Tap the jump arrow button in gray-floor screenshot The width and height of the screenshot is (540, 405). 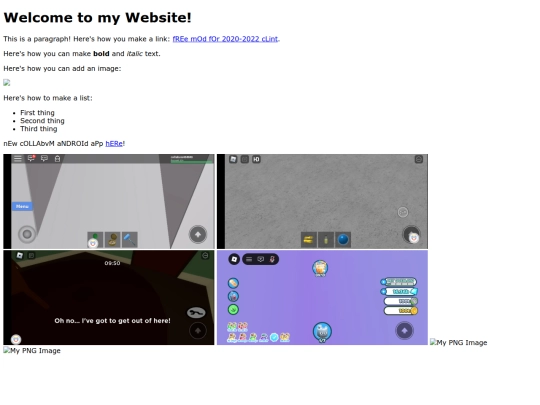tap(198, 235)
